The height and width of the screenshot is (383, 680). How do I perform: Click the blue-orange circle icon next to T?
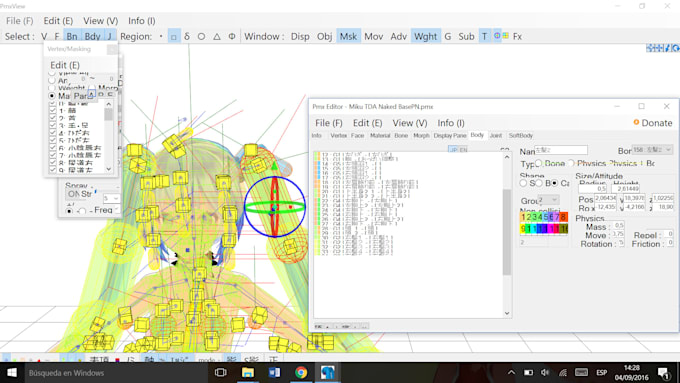pyautogui.click(x=497, y=36)
